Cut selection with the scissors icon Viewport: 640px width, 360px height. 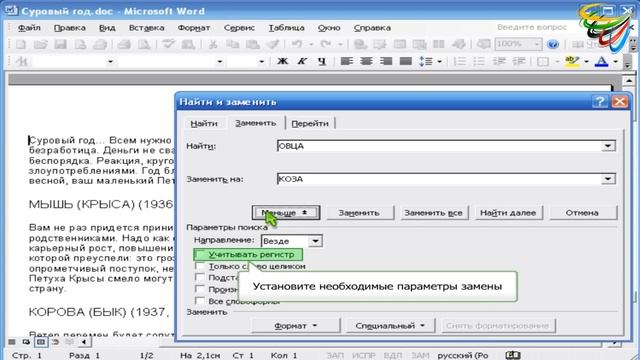pos(213,44)
